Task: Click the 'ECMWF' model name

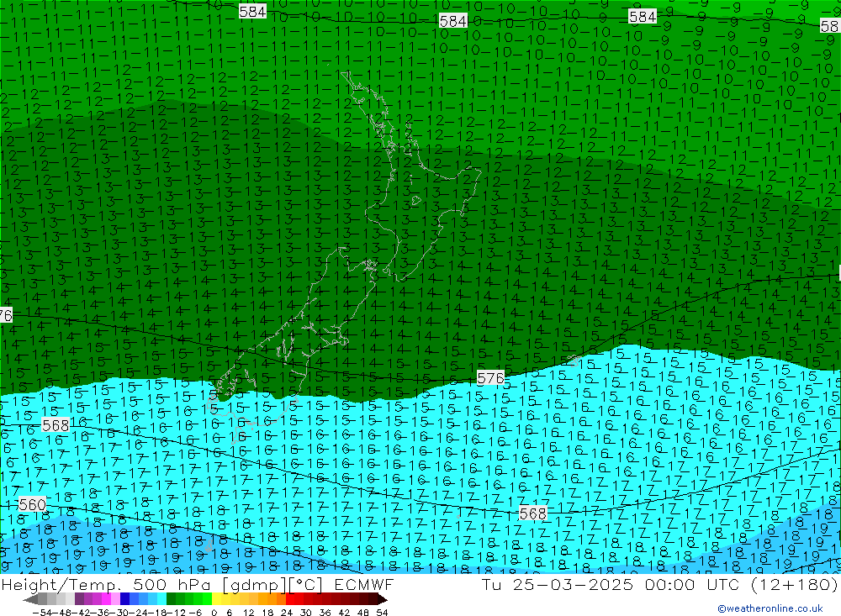Action: [x=364, y=584]
